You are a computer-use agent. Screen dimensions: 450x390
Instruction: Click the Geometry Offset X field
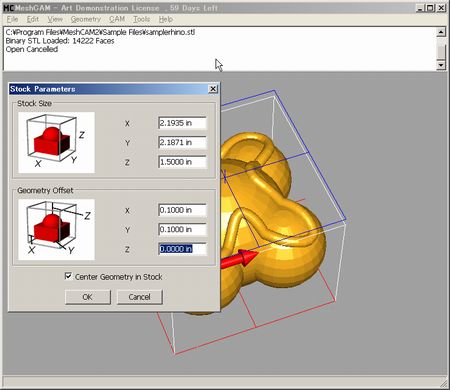coord(182,210)
